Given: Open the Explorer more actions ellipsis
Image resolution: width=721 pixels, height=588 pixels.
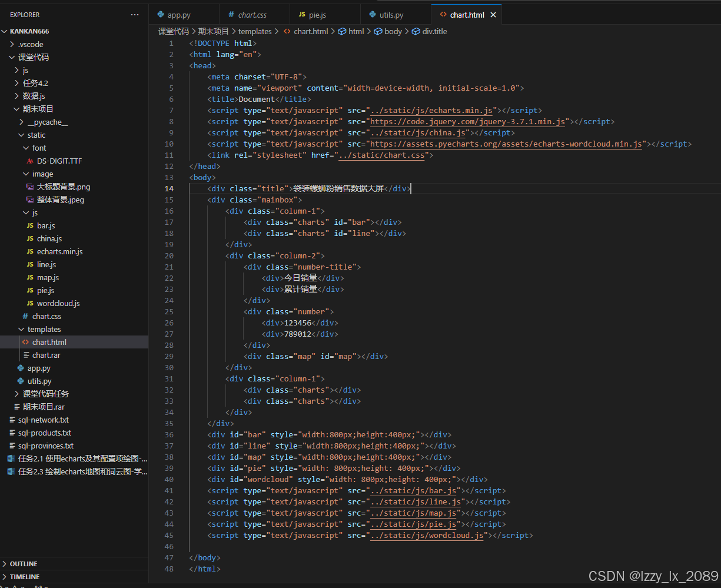Looking at the screenshot, I should [135, 15].
